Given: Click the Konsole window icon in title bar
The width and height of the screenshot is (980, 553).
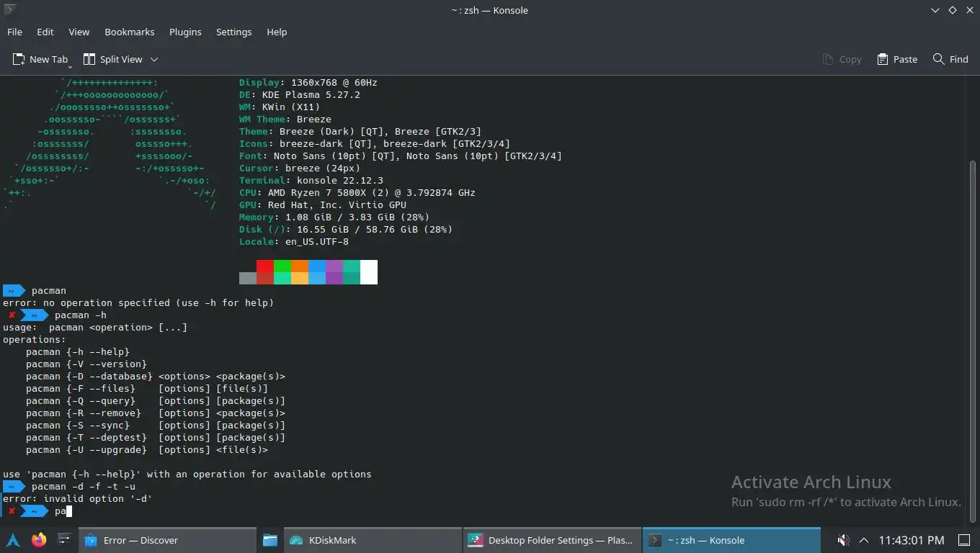Looking at the screenshot, I should click(9, 10).
